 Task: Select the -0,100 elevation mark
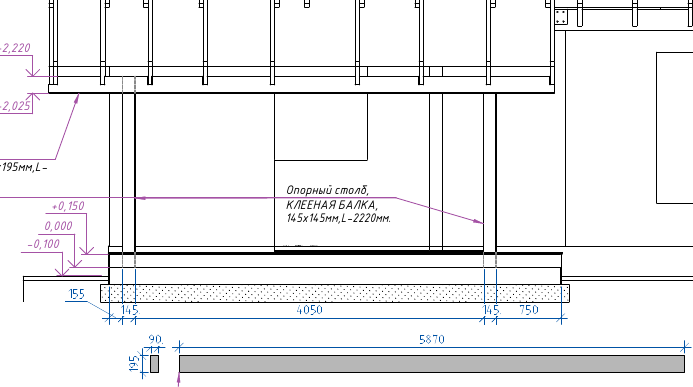pos(44,244)
